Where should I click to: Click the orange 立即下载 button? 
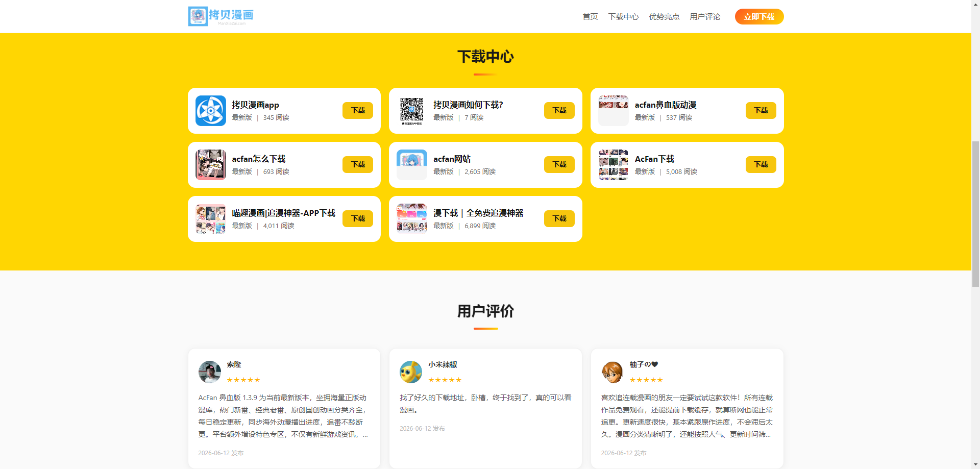pyautogui.click(x=759, y=17)
